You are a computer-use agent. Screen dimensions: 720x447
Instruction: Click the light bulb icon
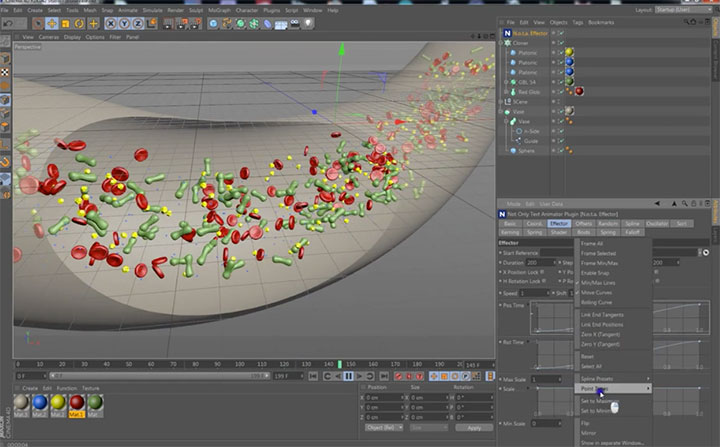(x=308, y=23)
